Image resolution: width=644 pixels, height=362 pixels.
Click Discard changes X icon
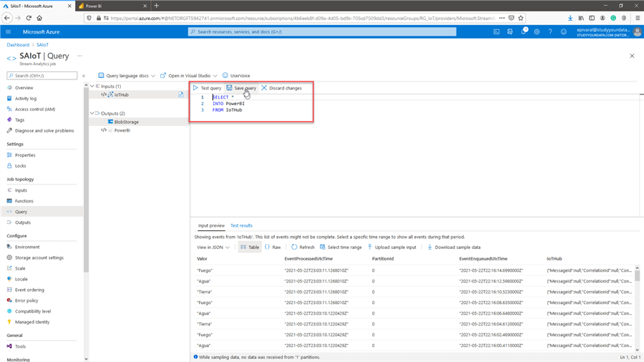point(264,88)
